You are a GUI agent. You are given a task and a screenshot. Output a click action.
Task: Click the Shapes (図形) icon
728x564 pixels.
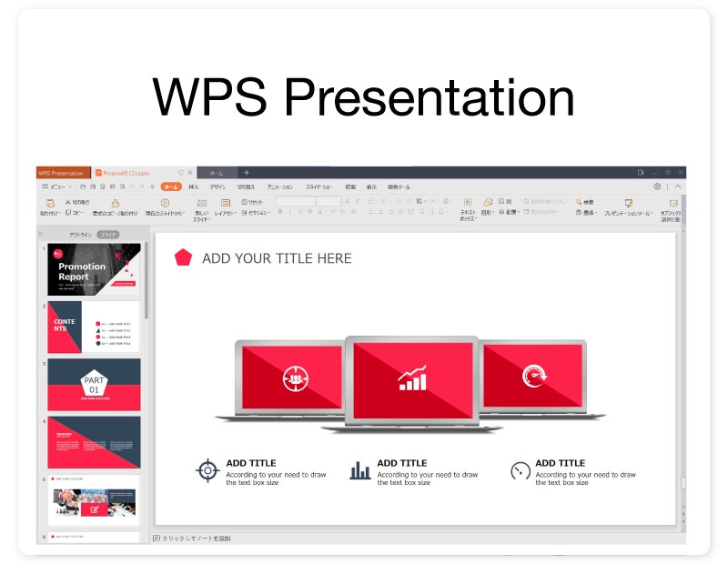point(488,202)
